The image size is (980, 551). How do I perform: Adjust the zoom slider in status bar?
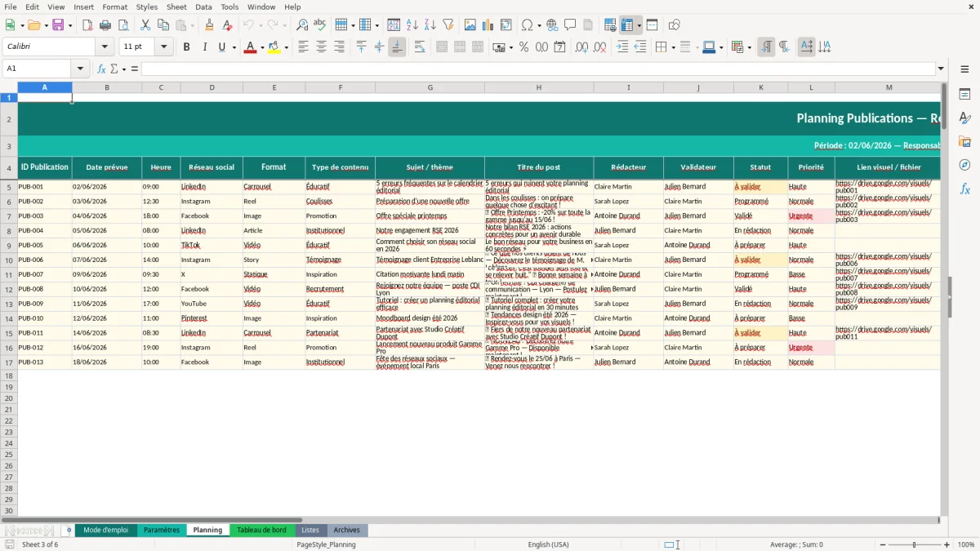tap(914, 544)
